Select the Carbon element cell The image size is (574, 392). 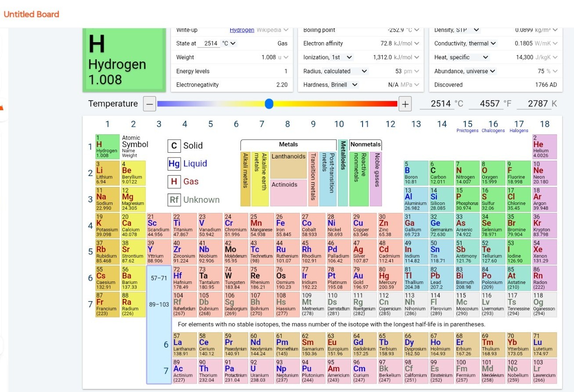coord(442,173)
